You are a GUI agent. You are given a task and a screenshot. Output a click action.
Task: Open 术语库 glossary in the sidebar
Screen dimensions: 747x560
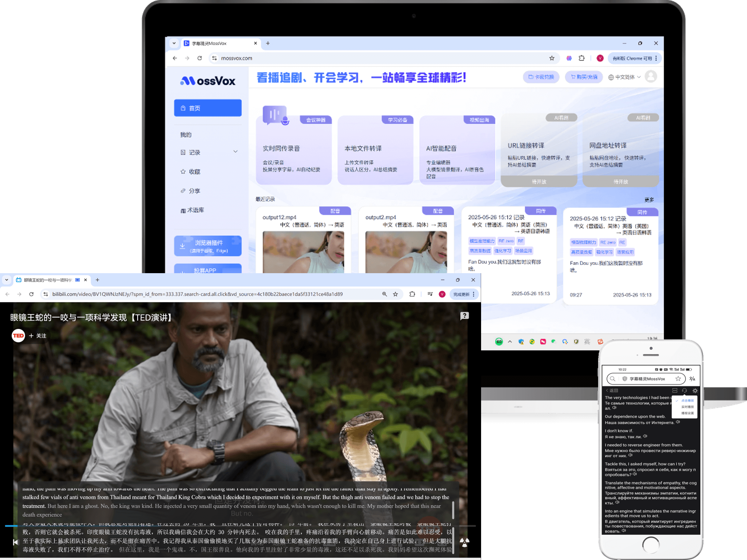(195, 210)
